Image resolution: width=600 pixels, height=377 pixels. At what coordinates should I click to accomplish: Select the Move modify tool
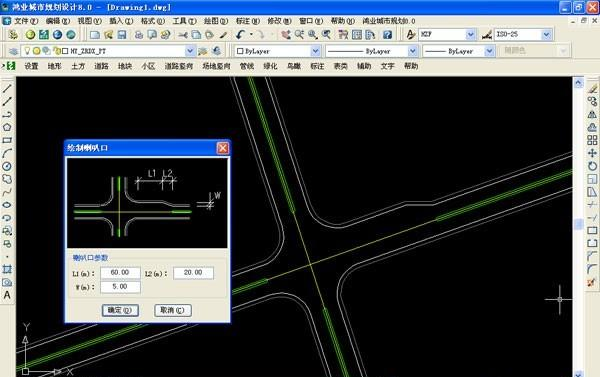click(592, 153)
